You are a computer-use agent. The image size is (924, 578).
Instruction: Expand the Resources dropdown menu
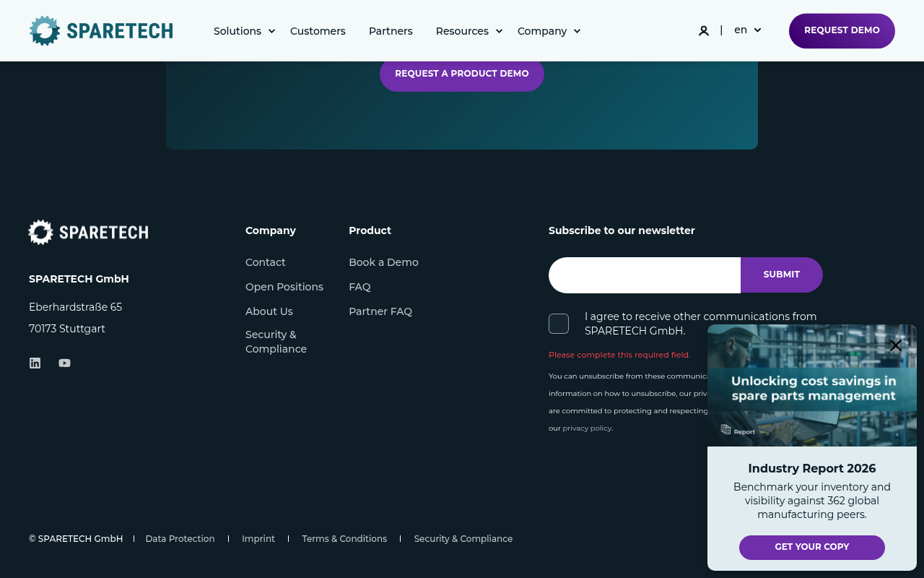pyautogui.click(x=468, y=31)
